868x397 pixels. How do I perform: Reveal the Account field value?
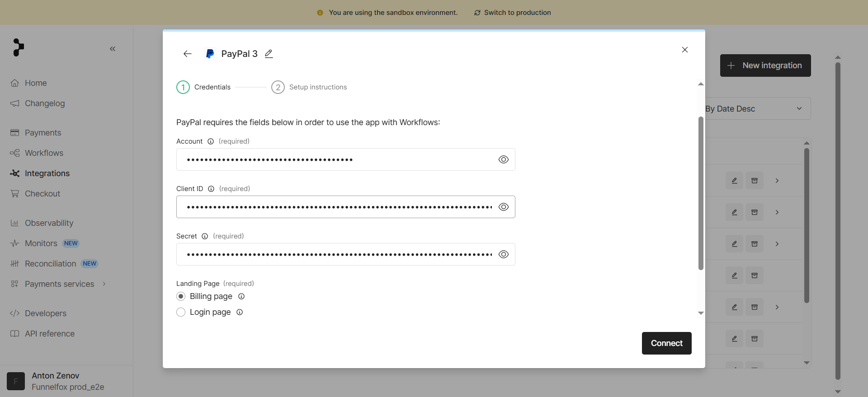[504, 159]
